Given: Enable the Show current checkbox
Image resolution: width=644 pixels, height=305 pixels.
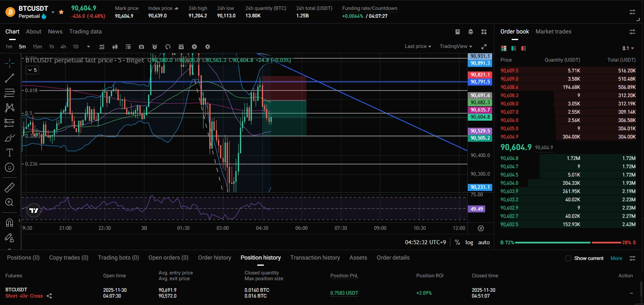Looking at the screenshot, I should click(568, 258).
